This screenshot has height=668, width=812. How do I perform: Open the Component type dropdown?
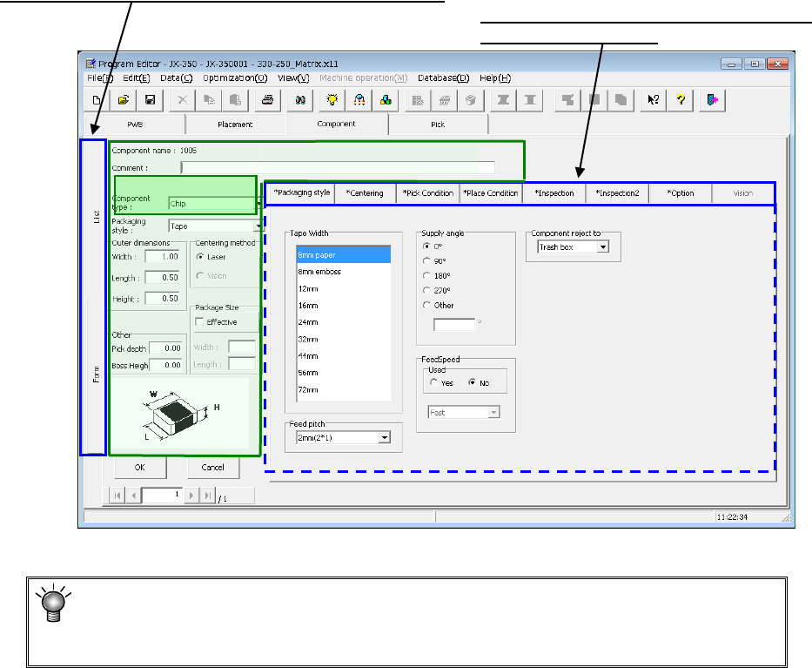[x=258, y=203]
